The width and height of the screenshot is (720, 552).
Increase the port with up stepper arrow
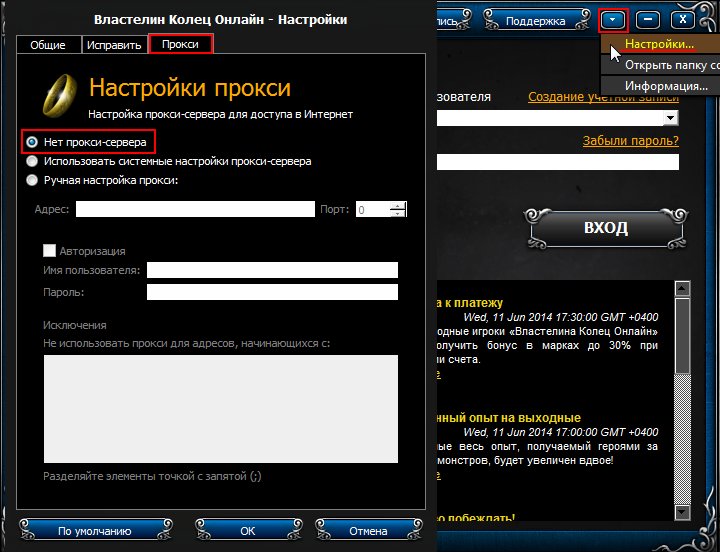(398, 206)
